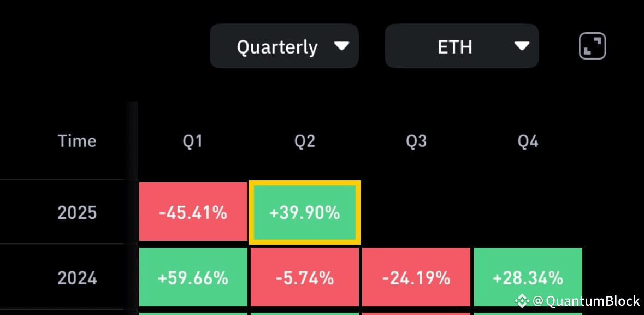Image resolution: width=644 pixels, height=315 pixels.
Task: Click the Q3 column header
Action: pos(416,141)
